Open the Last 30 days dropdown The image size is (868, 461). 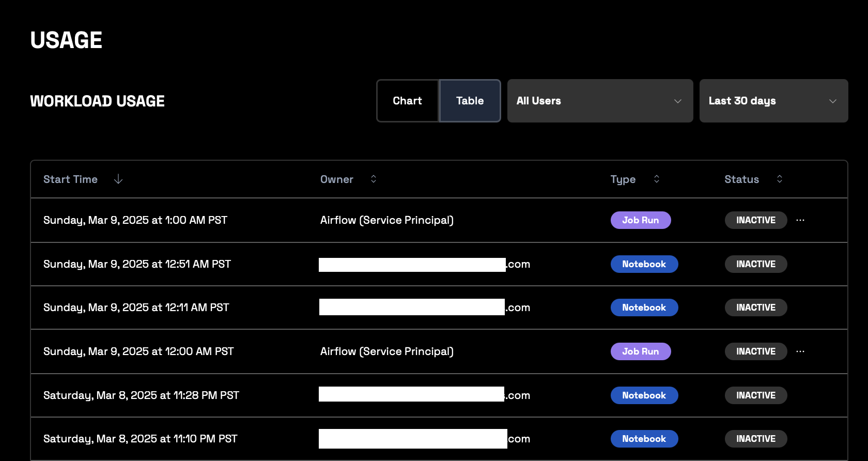[773, 101]
